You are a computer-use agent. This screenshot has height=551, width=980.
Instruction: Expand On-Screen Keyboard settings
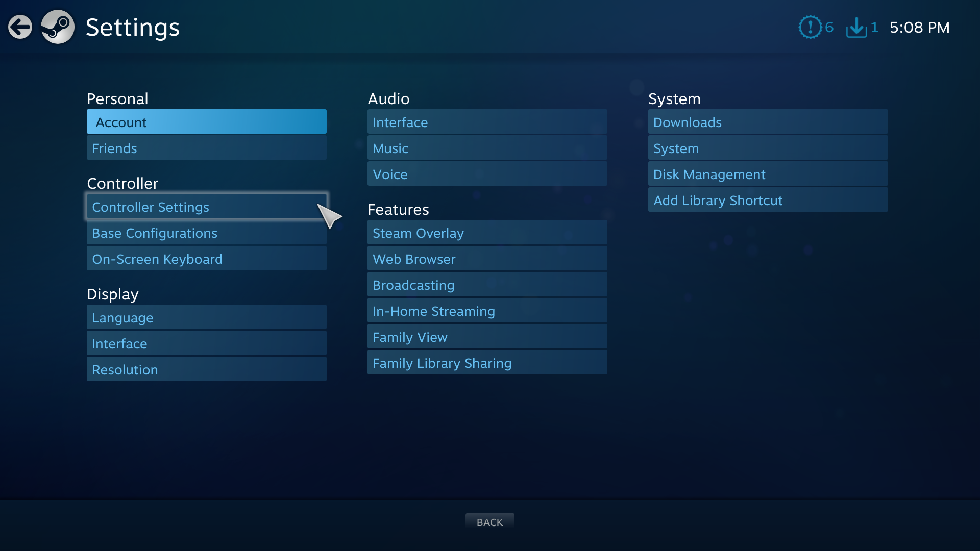click(x=158, y=259)
